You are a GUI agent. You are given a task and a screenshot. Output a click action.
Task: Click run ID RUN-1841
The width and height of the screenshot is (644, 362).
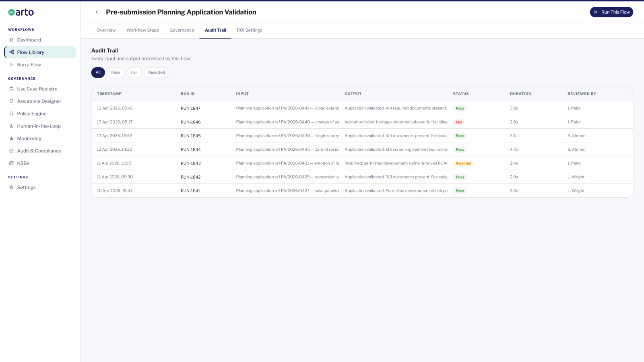coord(190,191)
